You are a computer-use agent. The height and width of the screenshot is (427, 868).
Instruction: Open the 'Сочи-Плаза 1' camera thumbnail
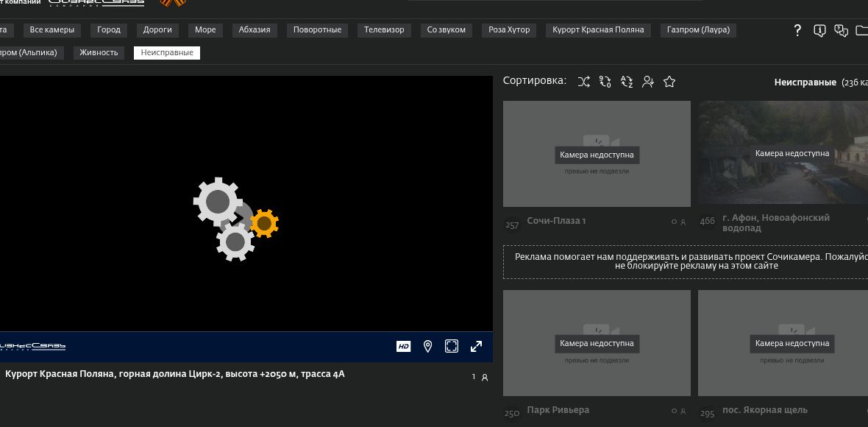[x=597, y=154]
